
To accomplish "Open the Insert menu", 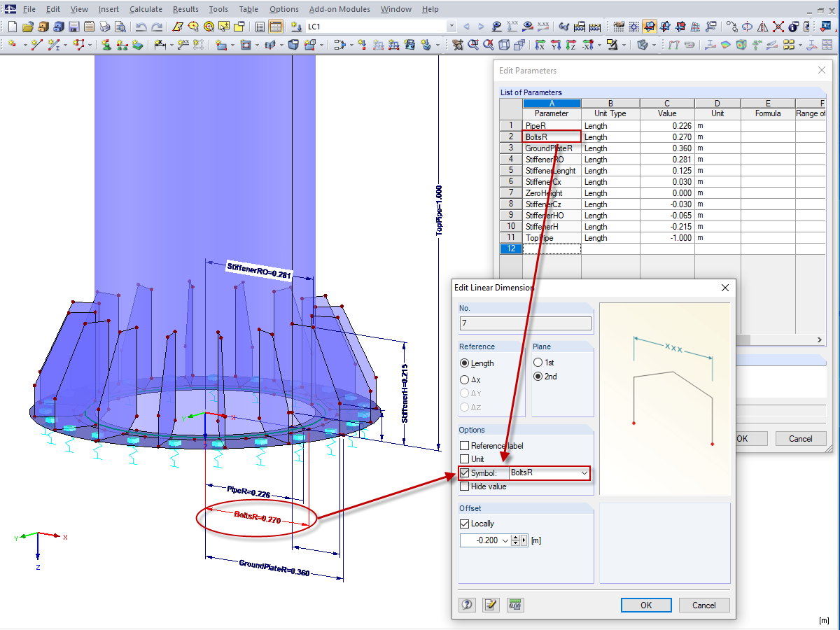I will click(x=108, y=9).
